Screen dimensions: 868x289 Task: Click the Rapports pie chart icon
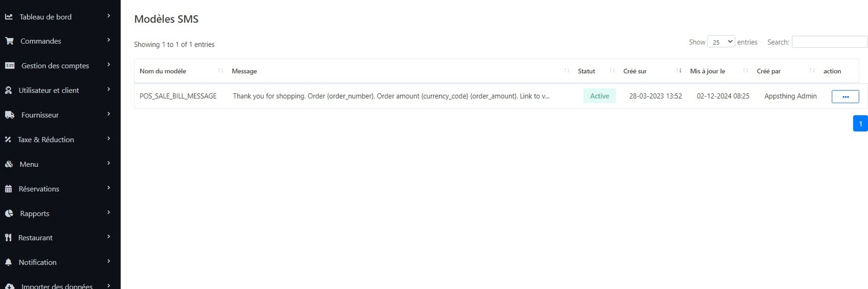coord(9,213)
